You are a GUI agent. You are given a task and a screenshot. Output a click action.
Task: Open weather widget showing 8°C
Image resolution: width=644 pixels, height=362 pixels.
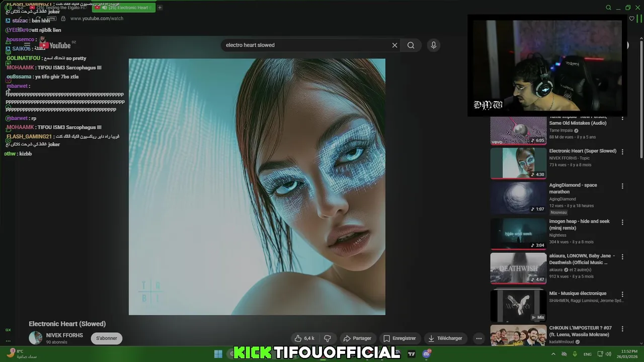point(21,354)
